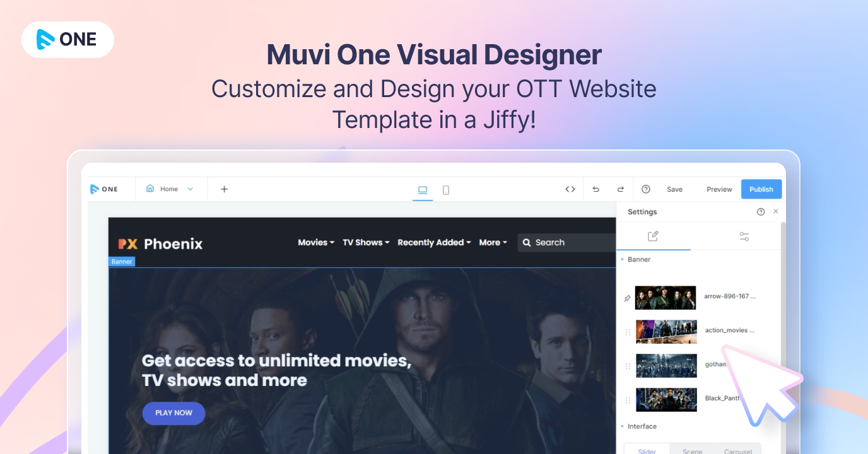The width and height of the screenshot is (868, 454).
Task: Click the action_movies file name
Action: 729,330
